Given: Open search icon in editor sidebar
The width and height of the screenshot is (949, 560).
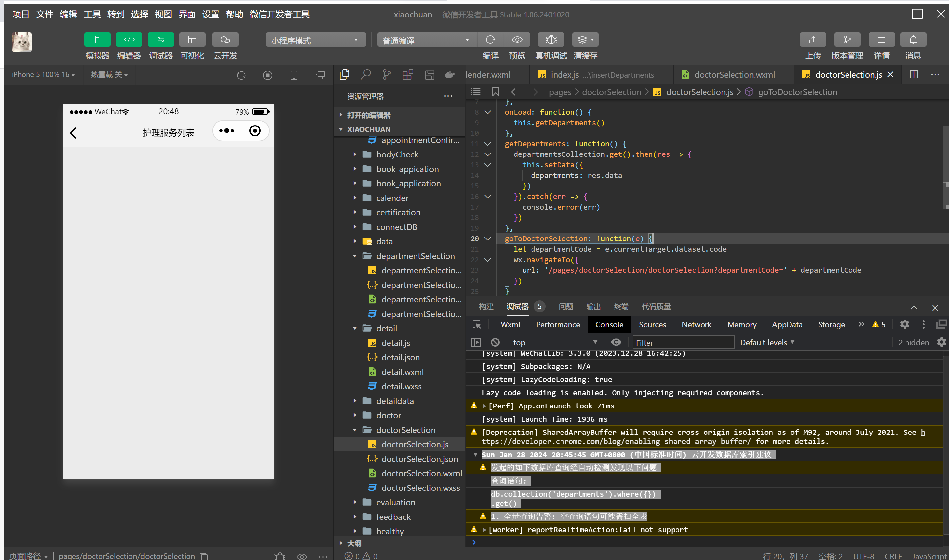Looking at the screenshot, I should click(x=365, y=74).
